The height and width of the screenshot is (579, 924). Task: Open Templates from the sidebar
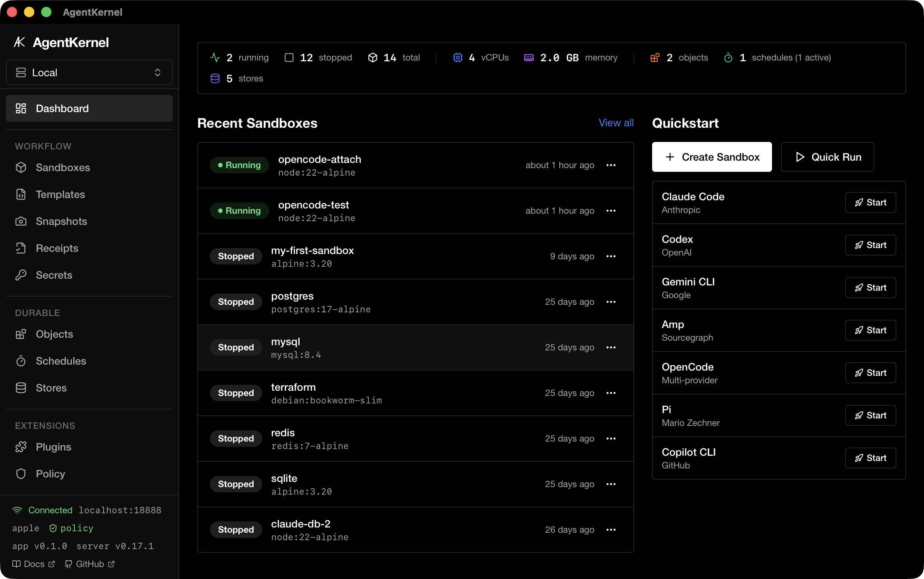click(x=61, y=194)
